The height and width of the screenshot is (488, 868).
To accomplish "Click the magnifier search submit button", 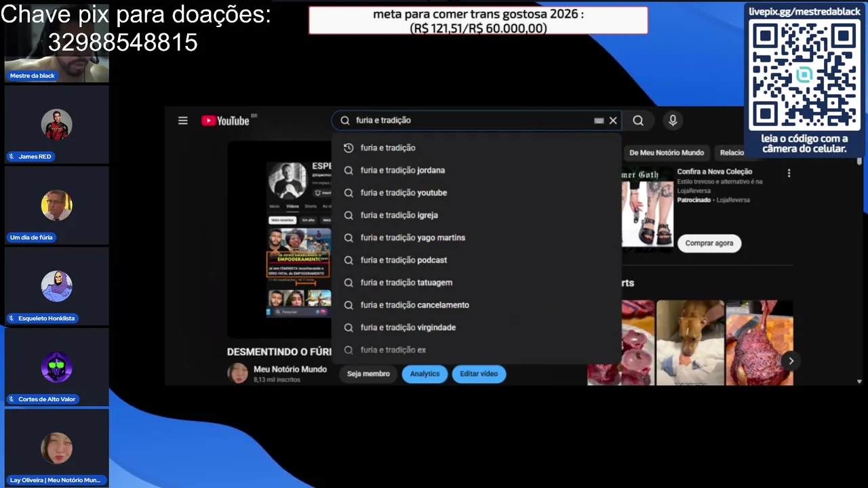I will coord(638,121).
